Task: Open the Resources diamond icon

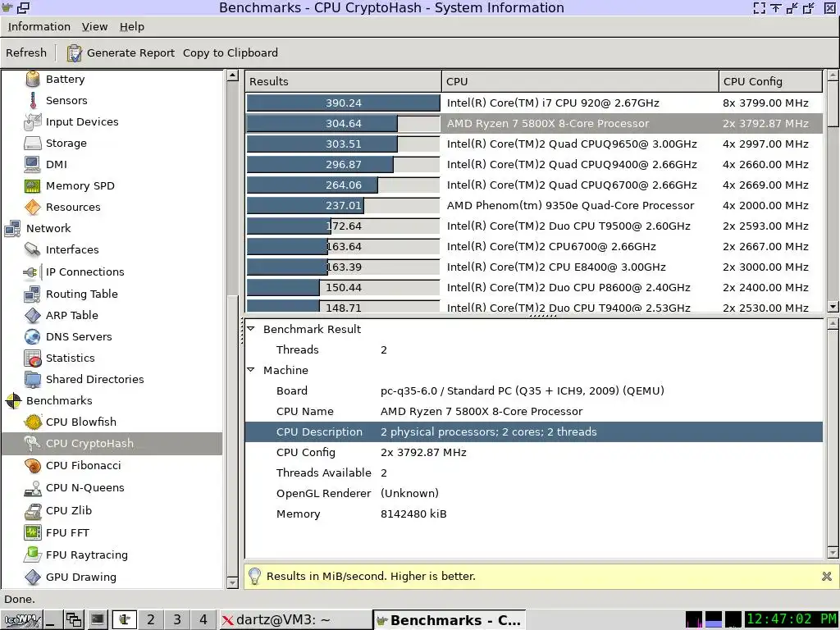Action: (x=33, y=207)
